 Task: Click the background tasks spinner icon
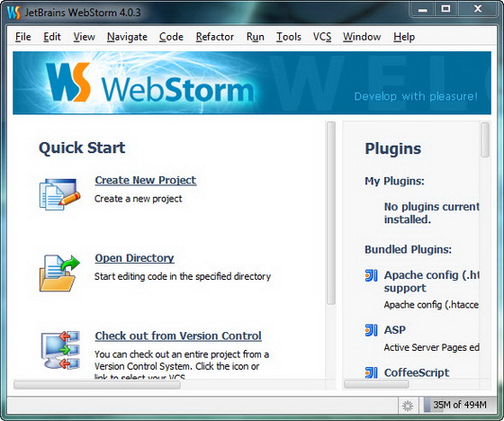(408, 406)
